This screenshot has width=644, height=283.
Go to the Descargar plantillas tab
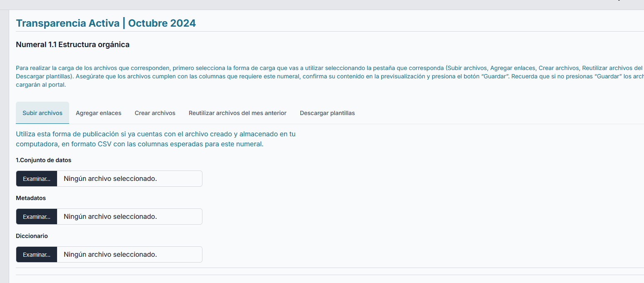(327, 113)
